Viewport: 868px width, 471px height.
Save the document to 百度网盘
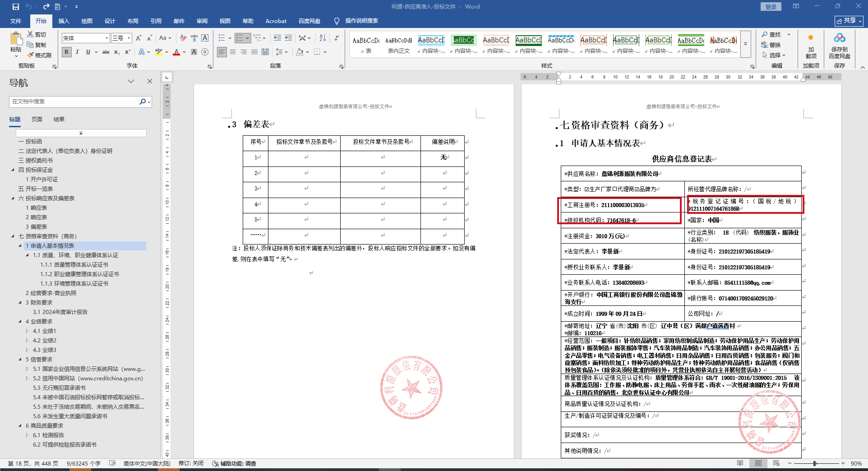pyautogui.click(x=839, y=46)
